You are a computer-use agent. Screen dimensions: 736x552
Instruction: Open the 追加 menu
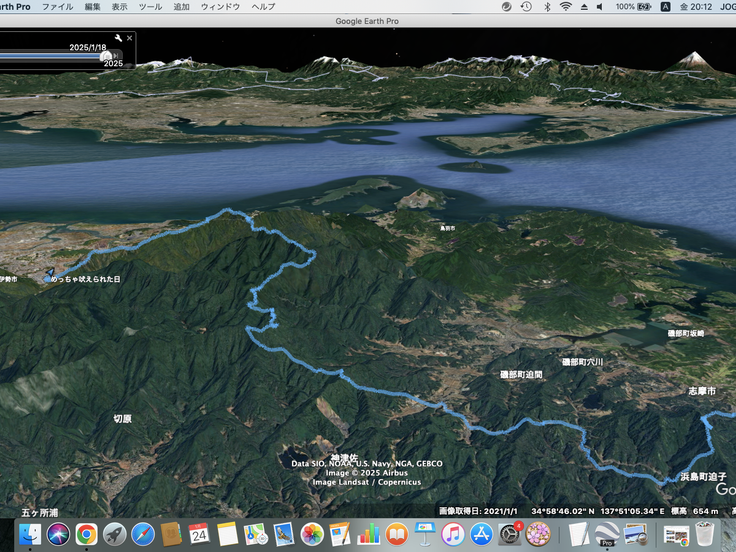tap(181, 6)
